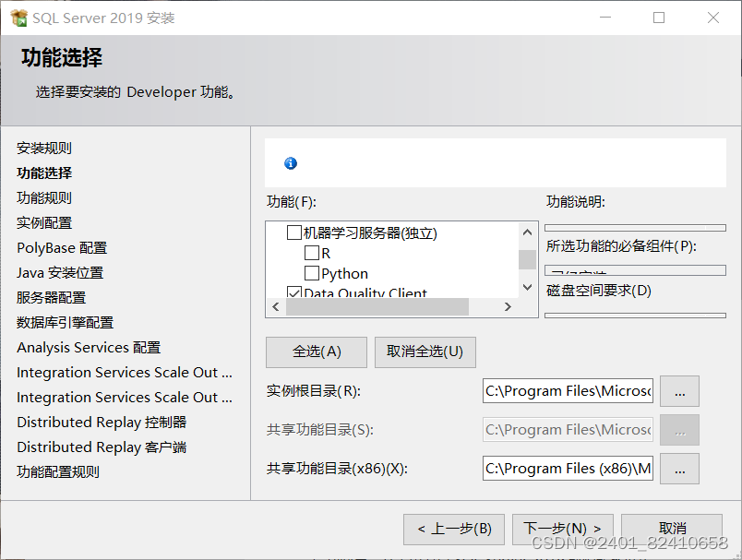Select Distributed Replay 控制器 step
Image resolution: width=742 pixels, height=560 pixels.
pos(102,423)
